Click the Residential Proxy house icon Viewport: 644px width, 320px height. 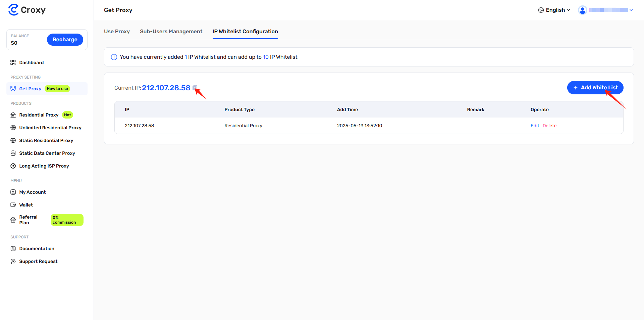tap(13, 115)
